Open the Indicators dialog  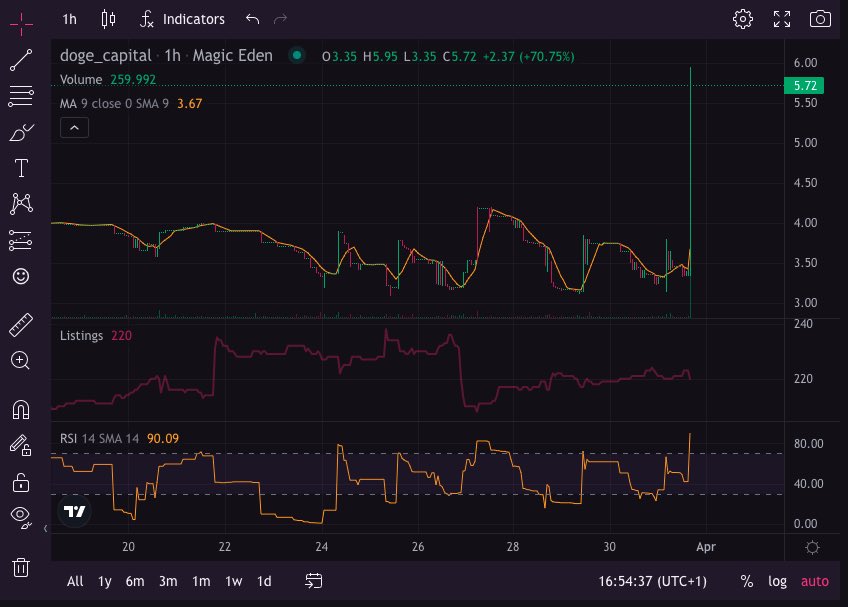[182, 19]
